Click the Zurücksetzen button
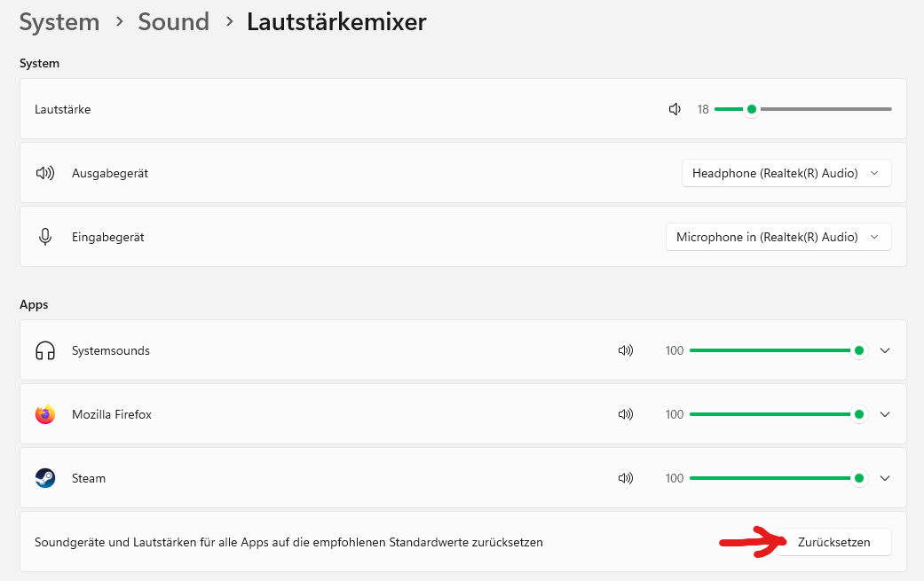 (833, 542)
